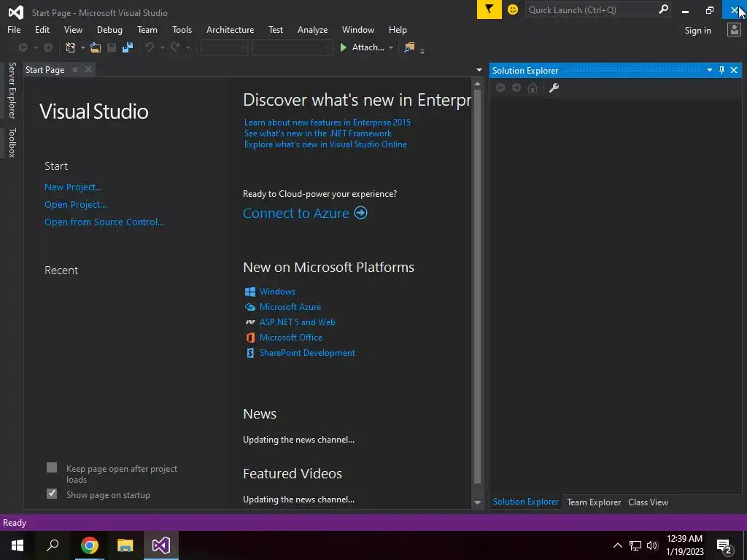Click the Open File toolbar icon

[x=96, y=47]
